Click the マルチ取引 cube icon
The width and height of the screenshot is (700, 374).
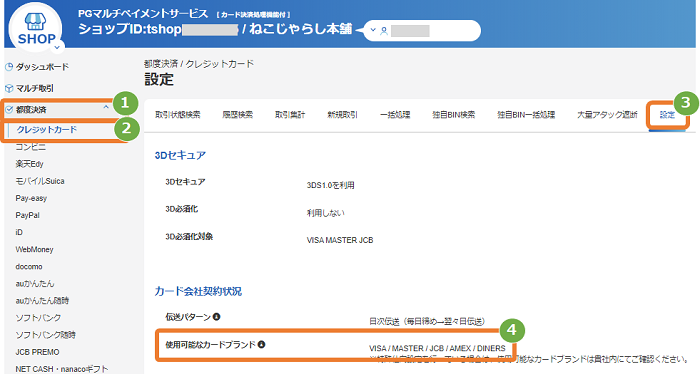coord(9,88)
